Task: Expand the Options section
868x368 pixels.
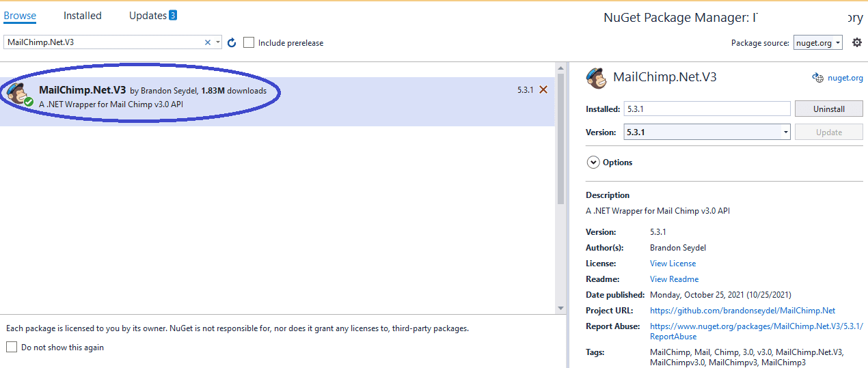Action: pyautogui.click(x=592, y=162)
